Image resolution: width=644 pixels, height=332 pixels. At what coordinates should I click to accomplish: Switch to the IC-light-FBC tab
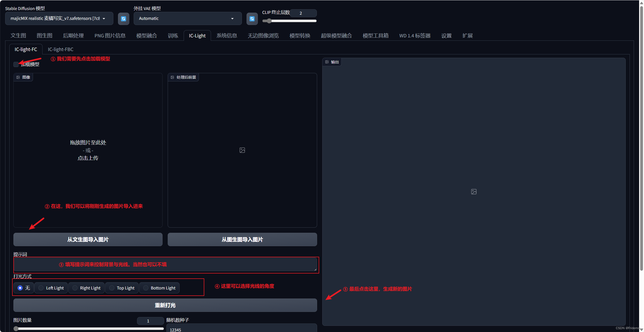[61, 49]
